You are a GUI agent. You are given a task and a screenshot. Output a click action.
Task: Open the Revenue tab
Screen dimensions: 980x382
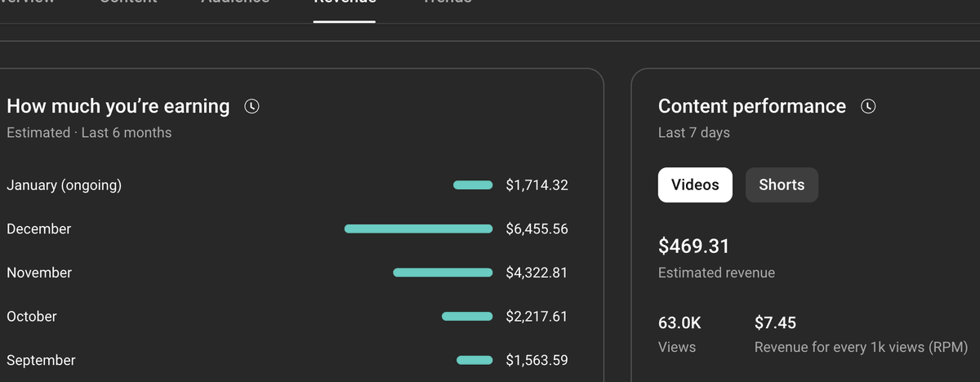tap(345, 3)
